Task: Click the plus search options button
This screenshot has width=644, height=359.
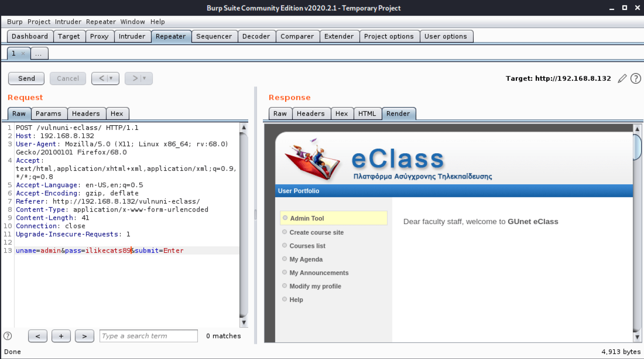Action: click(x=61, y=336)
